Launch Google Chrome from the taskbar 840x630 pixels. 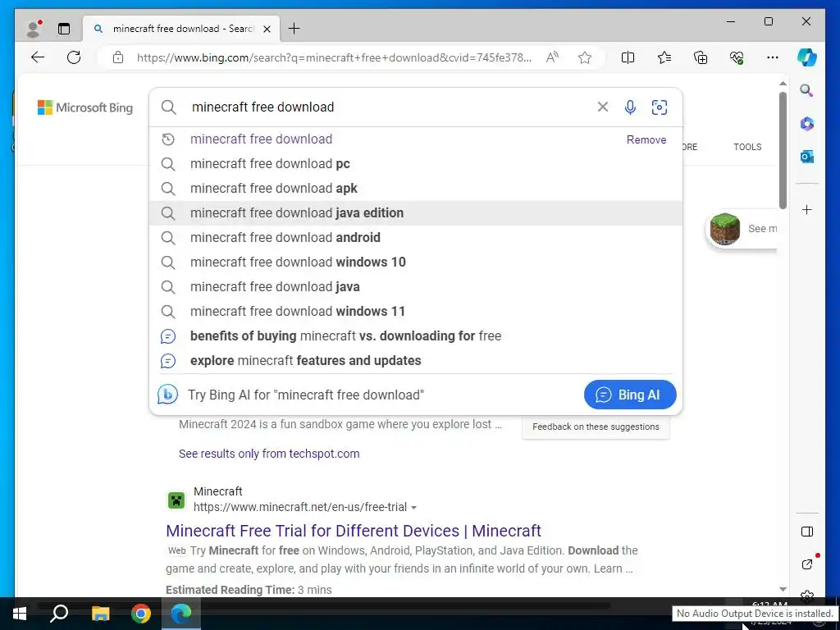141,614
